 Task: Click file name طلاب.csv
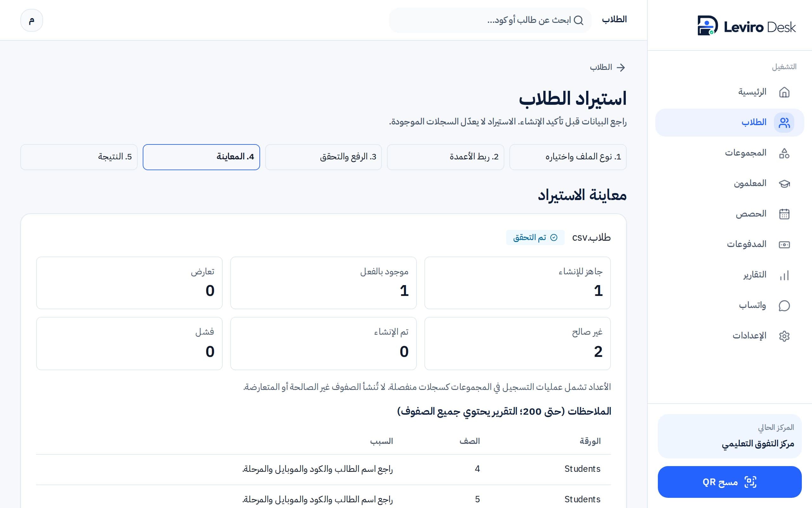[x=591, y=237]
